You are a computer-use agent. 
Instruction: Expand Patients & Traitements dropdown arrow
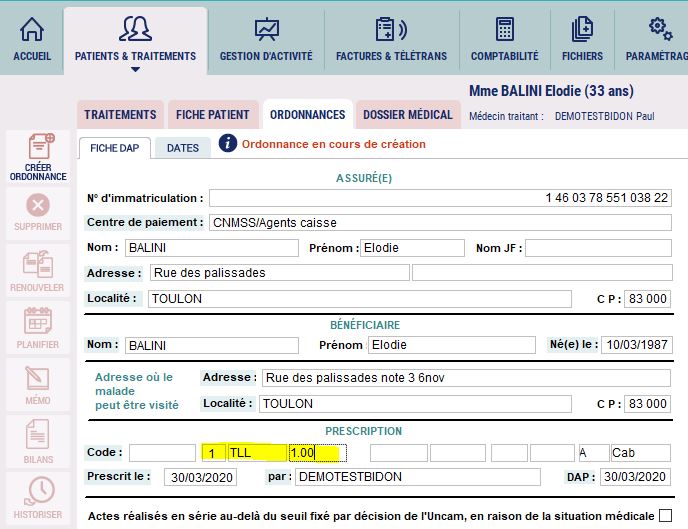[136, 69]
